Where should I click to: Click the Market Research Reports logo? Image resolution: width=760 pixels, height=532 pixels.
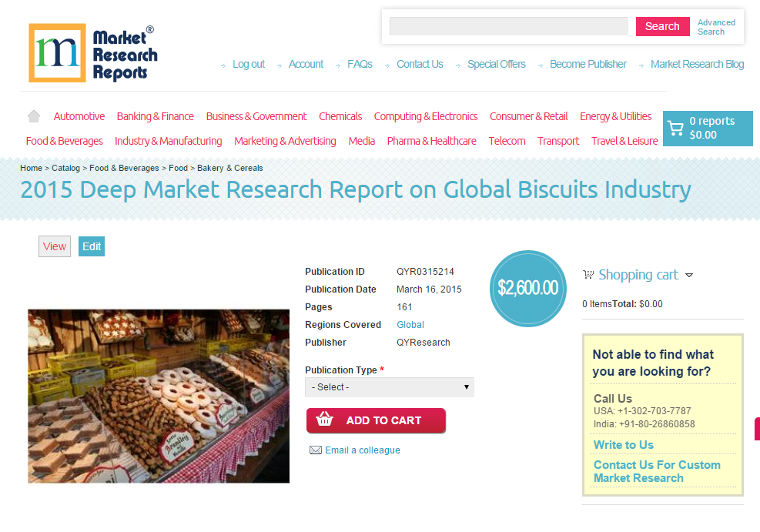click(x=92, y=52)
